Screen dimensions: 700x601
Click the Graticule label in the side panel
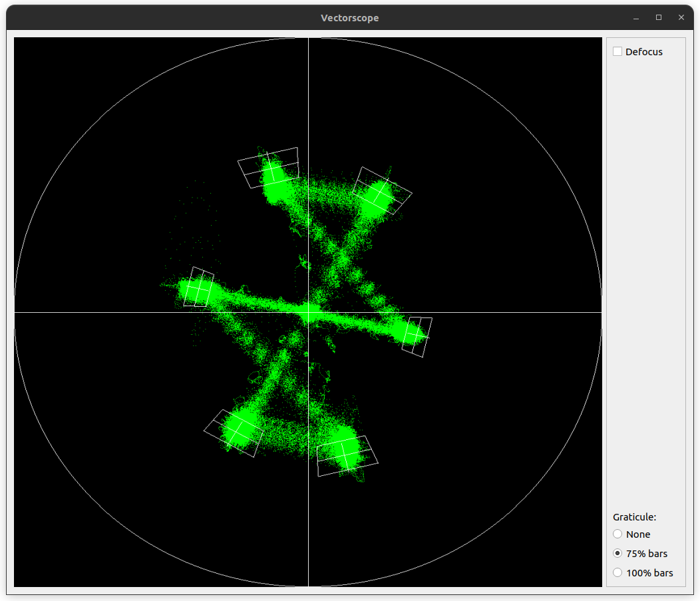[634, 517]
